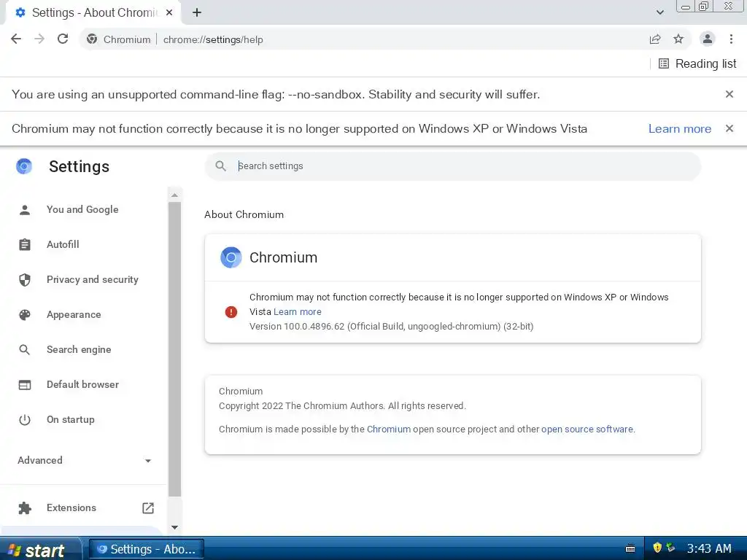
Task: Click the Copyright 2022 The Chromium Authors text
Action: tap(343, 405)
